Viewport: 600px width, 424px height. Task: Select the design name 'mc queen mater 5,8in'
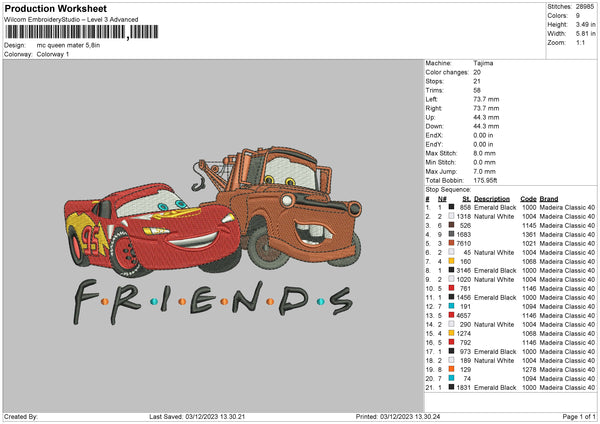click(68, 45)
